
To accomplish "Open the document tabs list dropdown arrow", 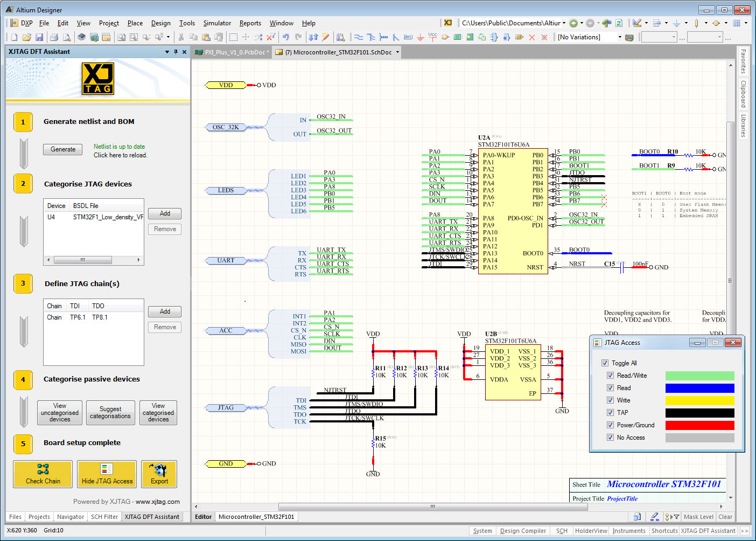I will pyautogui.click(x=398, y=52).
